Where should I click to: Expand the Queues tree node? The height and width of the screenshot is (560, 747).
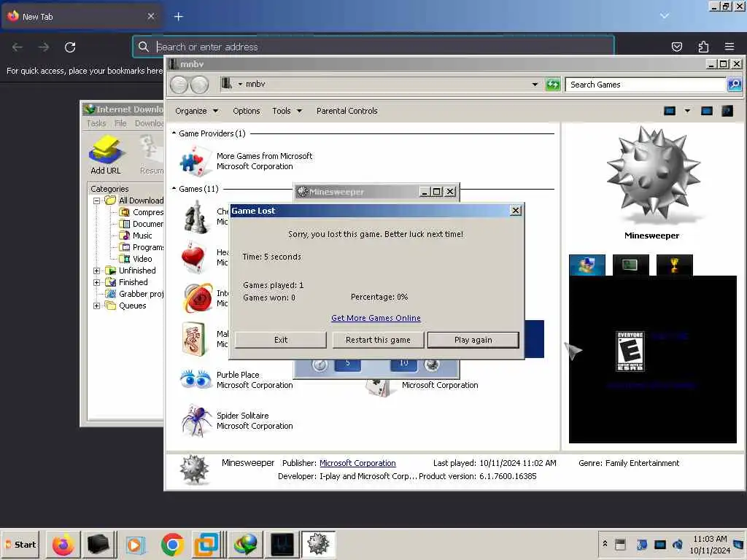97,306
